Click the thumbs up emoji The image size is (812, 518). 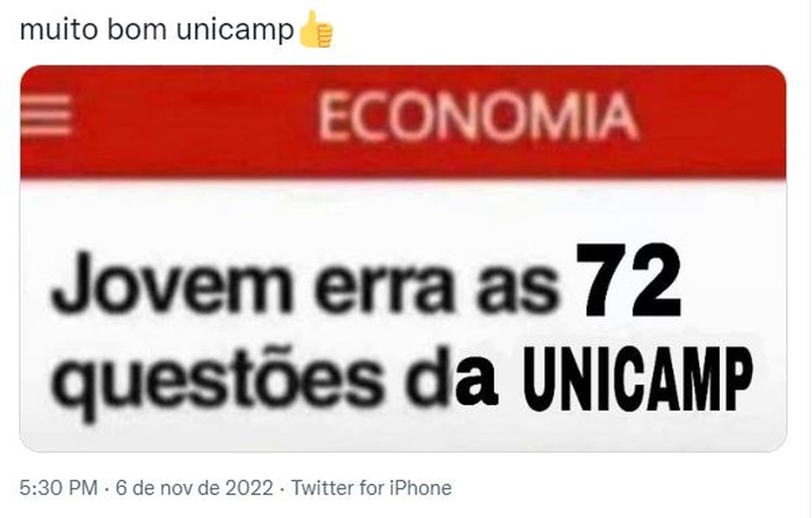click(316, 29)
